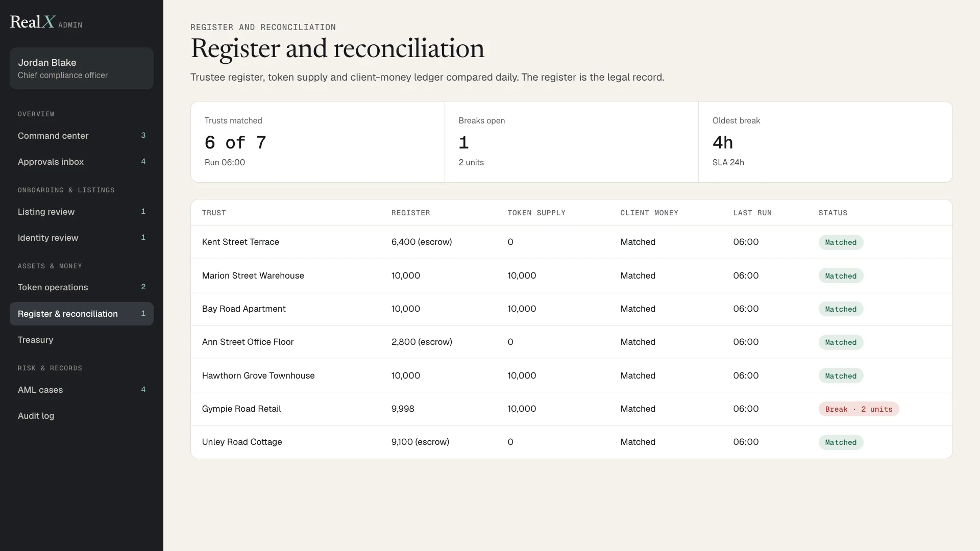This screenshot has height=551, width=980.
Task: Click Marion Street Warehouse trust name
Action: (x=253, y=275)
